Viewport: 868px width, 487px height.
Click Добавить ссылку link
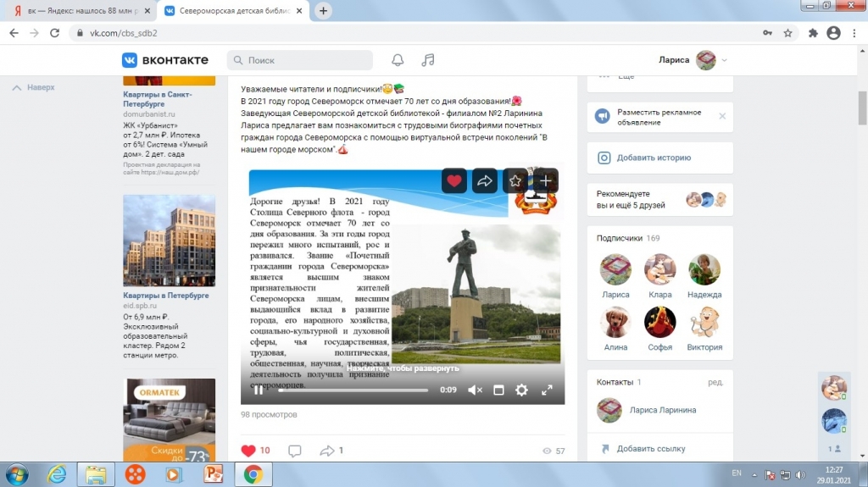(x=651, y=449)
